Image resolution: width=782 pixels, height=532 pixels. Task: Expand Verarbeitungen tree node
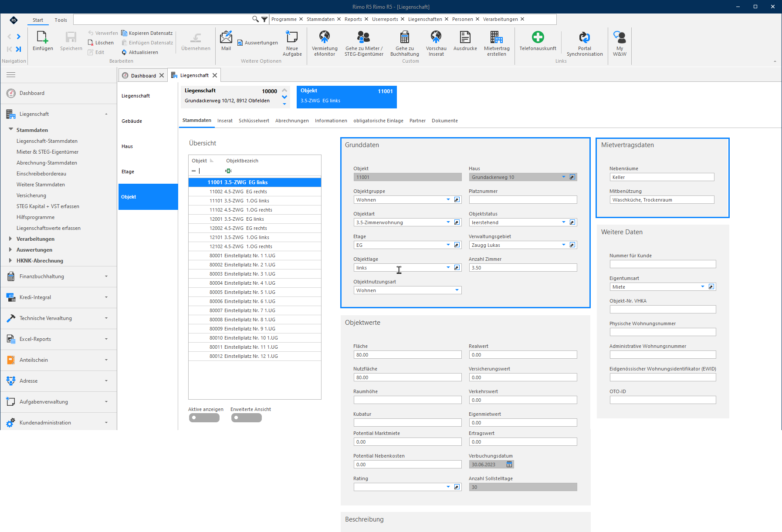10,239
